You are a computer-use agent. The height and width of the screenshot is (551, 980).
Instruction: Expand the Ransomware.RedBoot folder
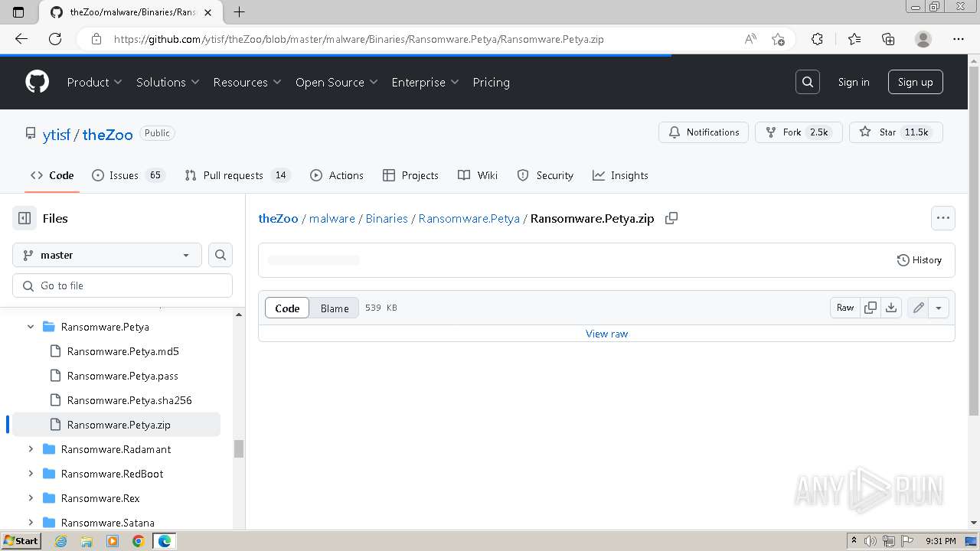(x=31, y=474)
